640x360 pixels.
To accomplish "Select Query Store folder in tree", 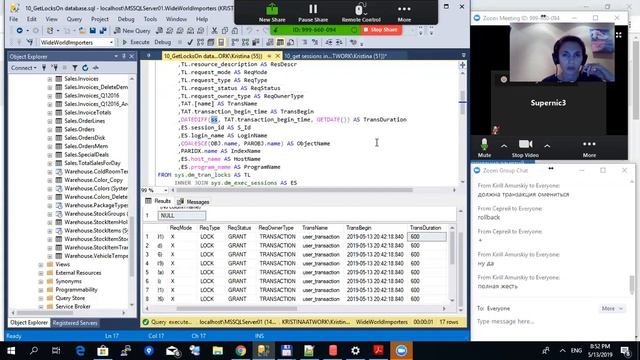I will point(70,298).
